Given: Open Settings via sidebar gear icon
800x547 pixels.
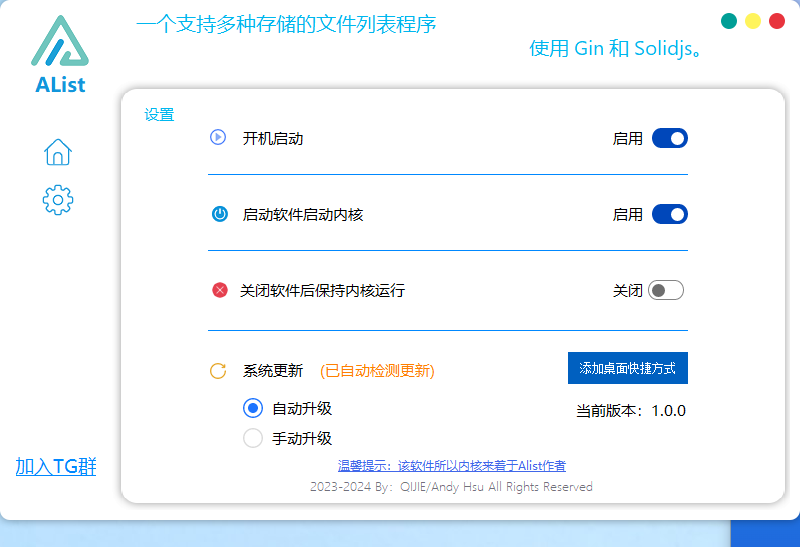Looking at the screenshot, I should click(58, 199).
